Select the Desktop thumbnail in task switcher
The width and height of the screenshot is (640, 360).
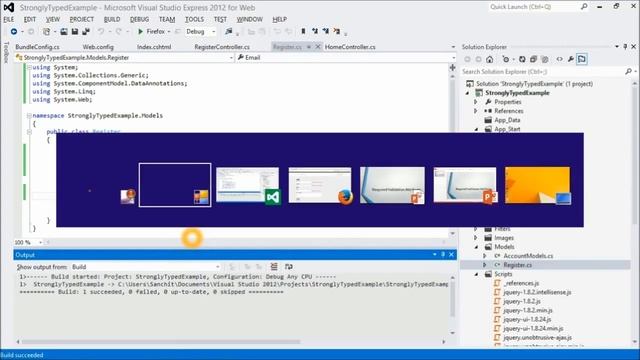538,185
